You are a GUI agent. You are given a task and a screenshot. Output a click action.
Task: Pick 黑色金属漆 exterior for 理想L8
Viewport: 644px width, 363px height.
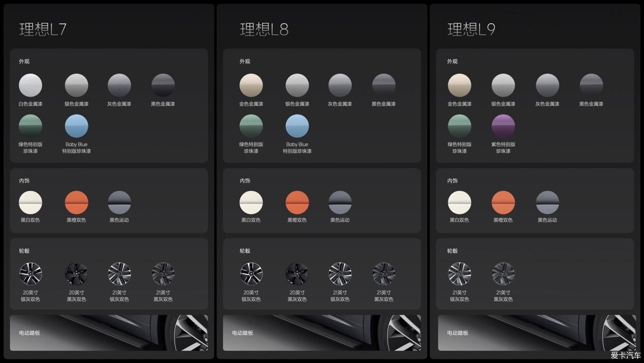(384, 85)
